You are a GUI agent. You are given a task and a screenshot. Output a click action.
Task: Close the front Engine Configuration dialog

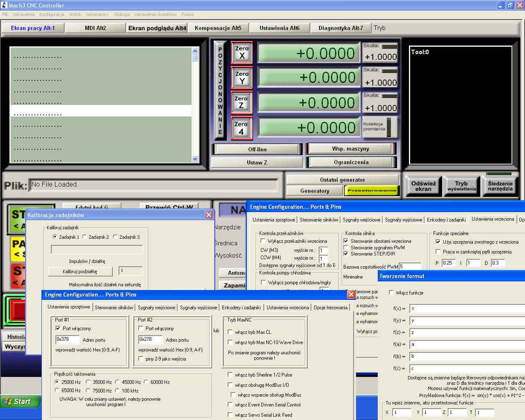coord(351,294)
